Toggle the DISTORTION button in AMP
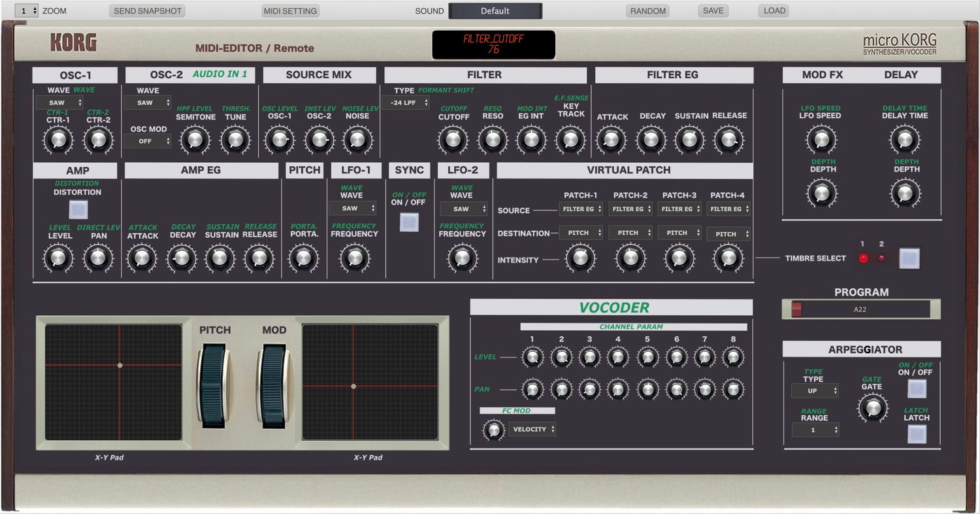This screenshot has height=514, width=980. [x=78, y=209]
